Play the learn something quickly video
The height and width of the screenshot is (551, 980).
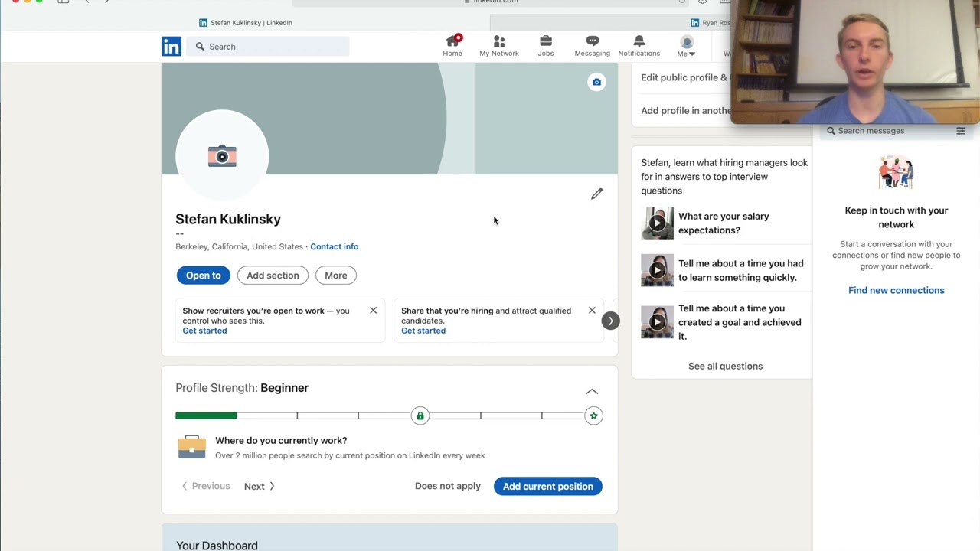[657, 270]
